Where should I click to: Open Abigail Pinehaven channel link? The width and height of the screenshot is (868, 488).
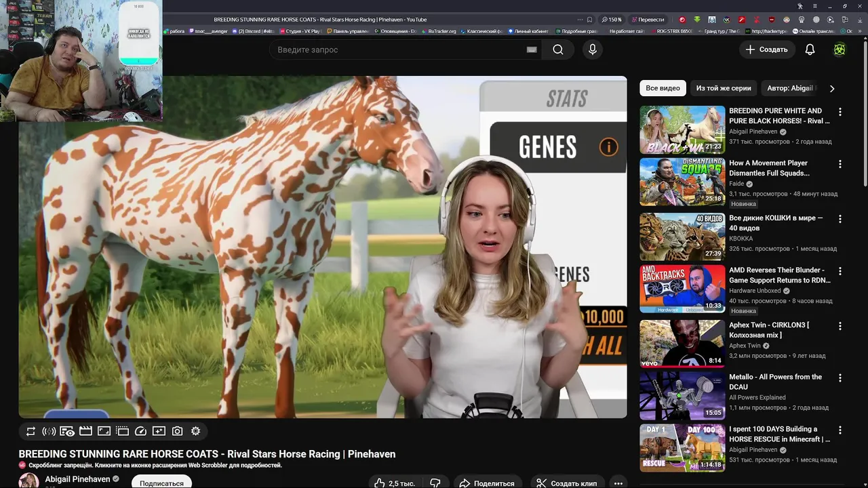(x=77, y=479)
